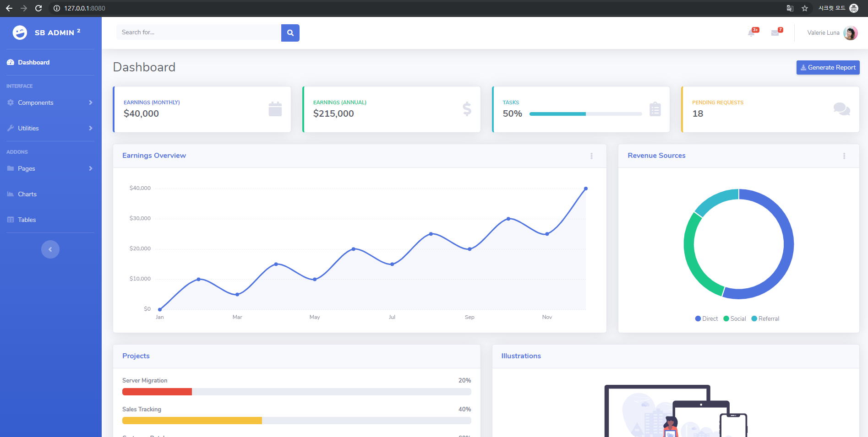Image resolution: width=868 pixels, height=437 pixels.
Task: Click the browser forward arrow
Action: [24, 8]
